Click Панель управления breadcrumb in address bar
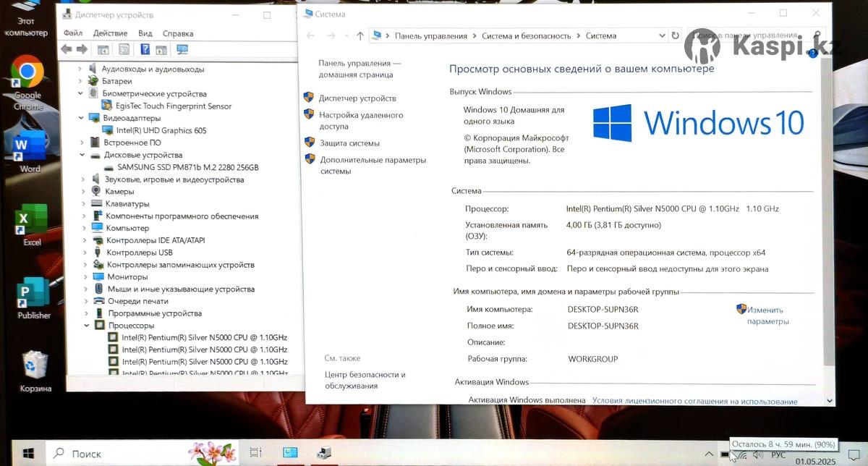868x466 pixels. pyautogui.click(x=431, y=35)
